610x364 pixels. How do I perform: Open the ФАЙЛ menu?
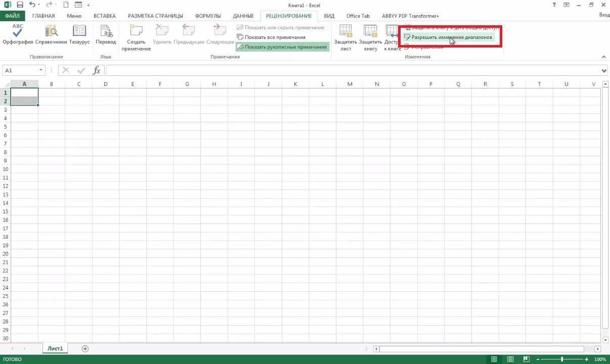pos(13,16)
